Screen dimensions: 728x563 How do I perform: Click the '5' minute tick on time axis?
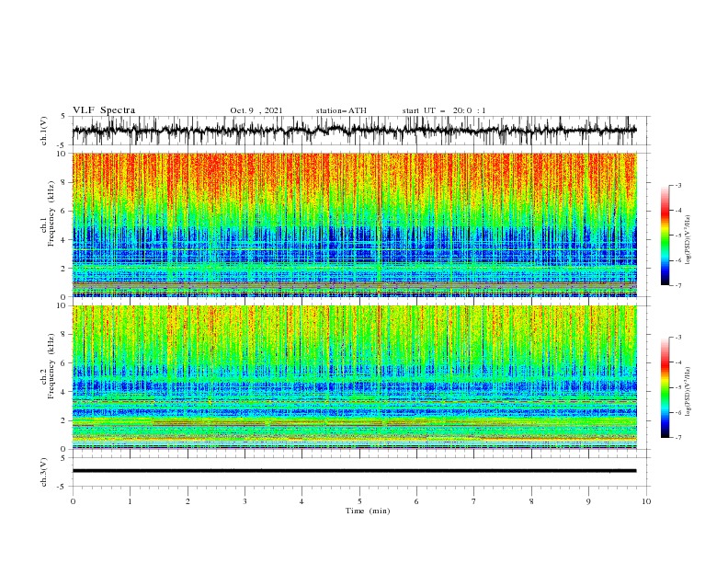tap(359, 501)
